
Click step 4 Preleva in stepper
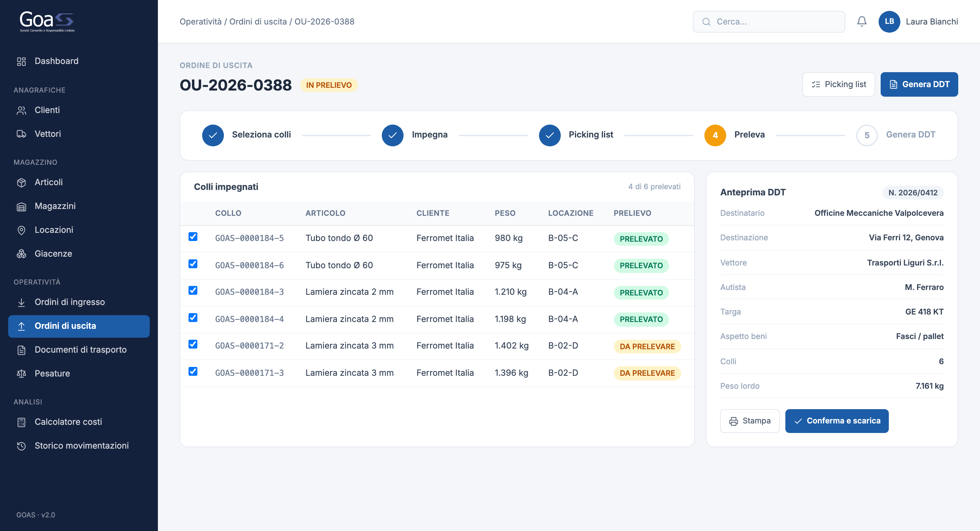point(734,135)
